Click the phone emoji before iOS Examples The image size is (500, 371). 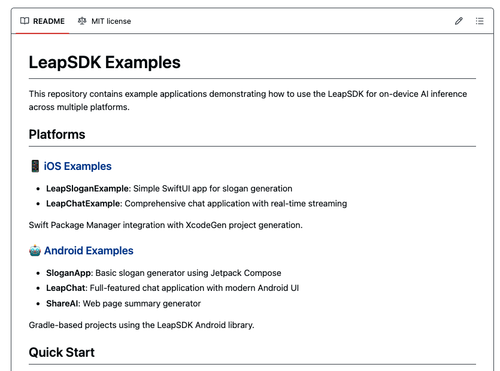[35, 166]
